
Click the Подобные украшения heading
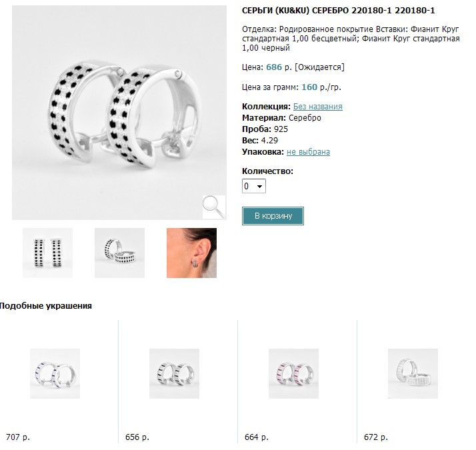(x=46, y=306)
